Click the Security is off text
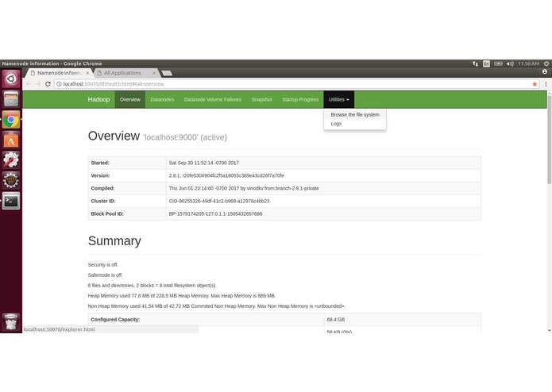Screen dimensions: 552x392 tap(103, 264)
